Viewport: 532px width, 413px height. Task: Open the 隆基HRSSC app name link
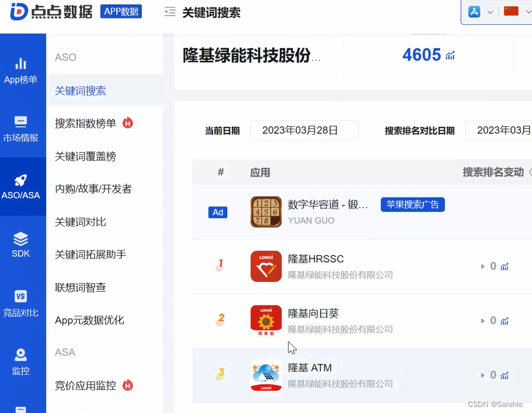click(316, 259)
